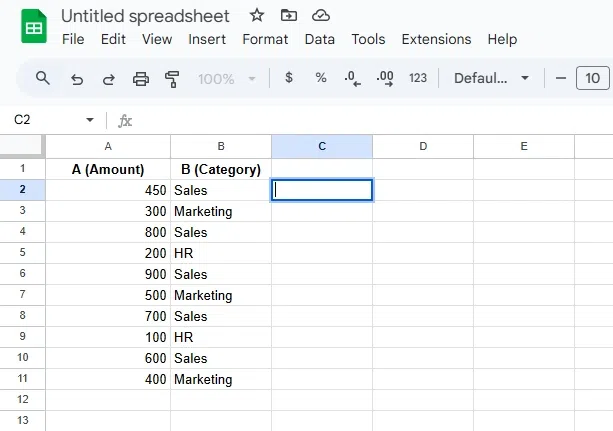The height and width of the screenshot is (431, 613).
Task: Decrease decimal places
Action: tap(352, 78)
